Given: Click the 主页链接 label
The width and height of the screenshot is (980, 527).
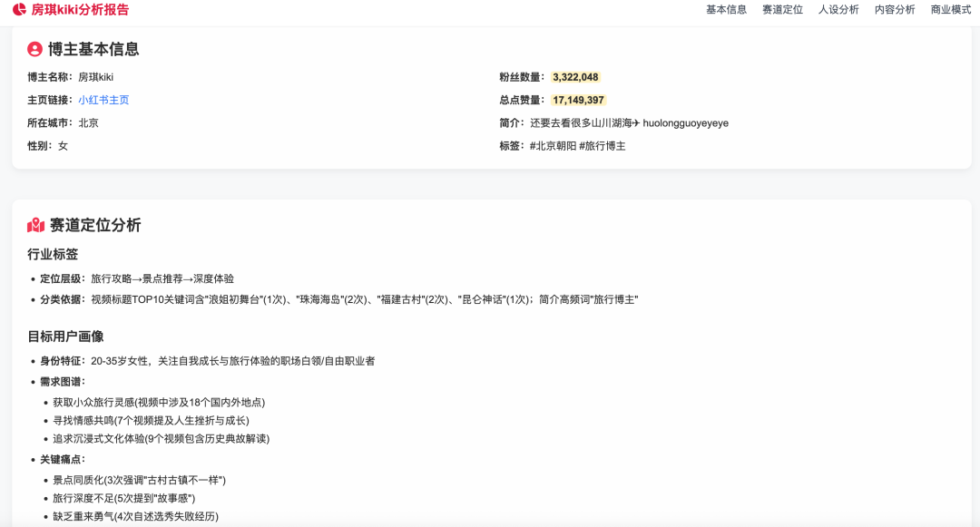Looking at the screenshot, I should 50,100.
